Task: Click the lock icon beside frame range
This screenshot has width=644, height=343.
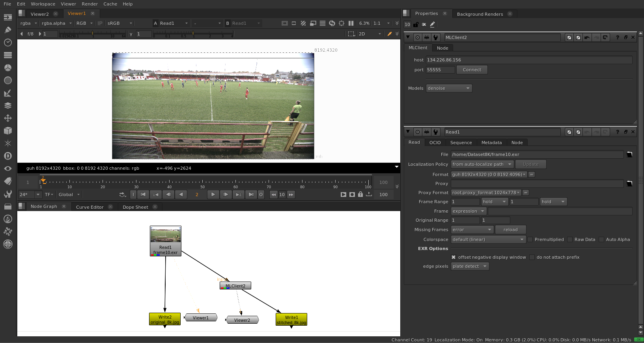Action: click(360, 195)
